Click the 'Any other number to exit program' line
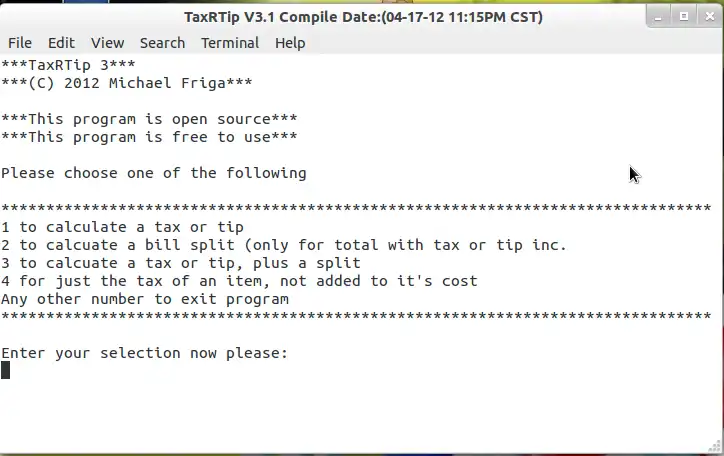The height and width of the screenshot is (456, 724). tap(144, 299)
